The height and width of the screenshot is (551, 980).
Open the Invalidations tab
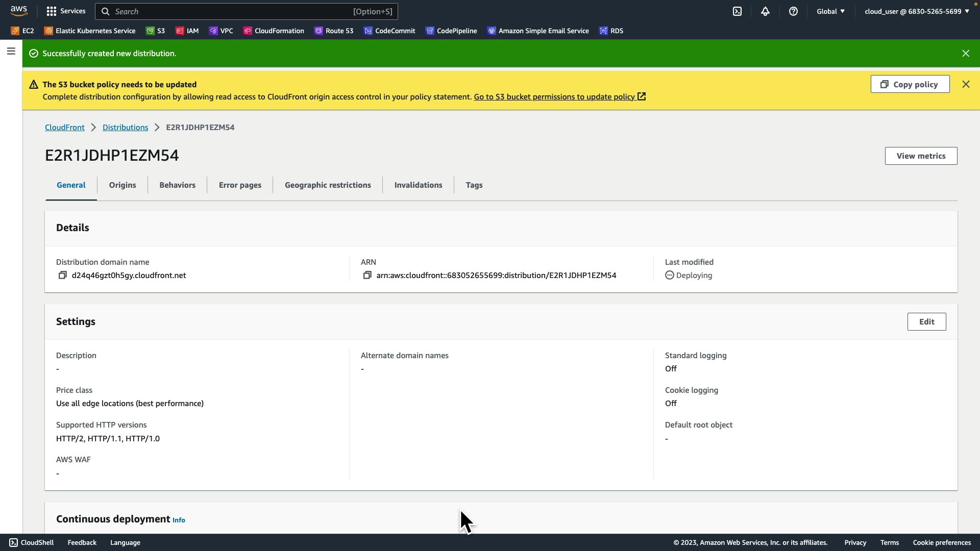(x=418, y=185)
